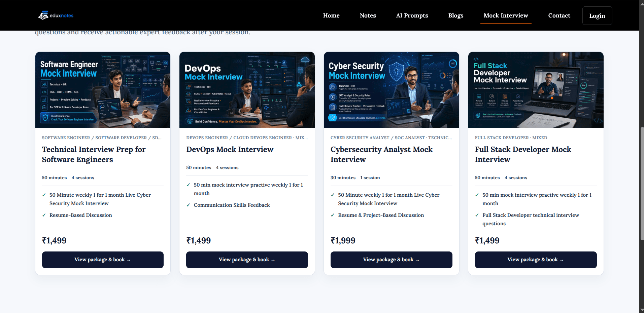The width and height of the screenshot is (644, 313).
Task: Open the Full Stack Developer Mock Interview image
Action: pyautogui.click(x=536, y=90)
